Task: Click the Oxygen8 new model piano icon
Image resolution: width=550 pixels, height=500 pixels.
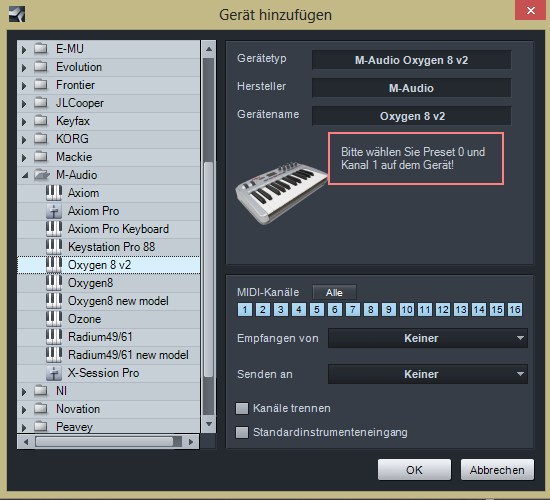Action: pos(54,301)
